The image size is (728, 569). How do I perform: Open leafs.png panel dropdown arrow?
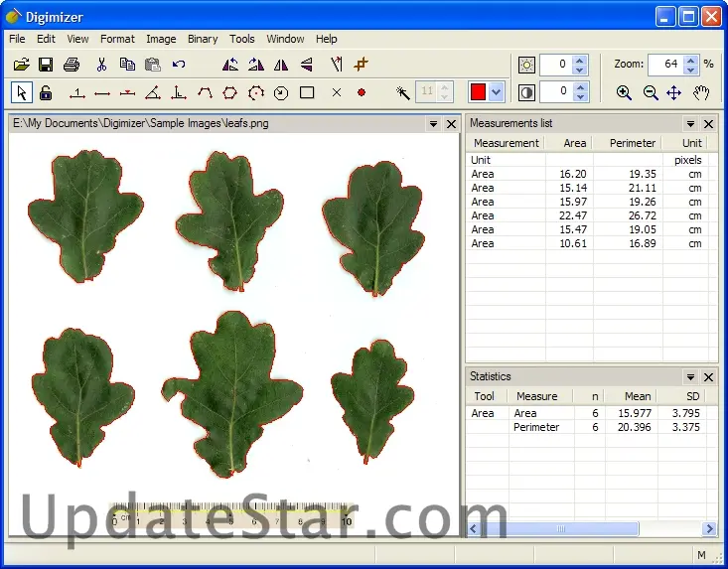click(433, 124)
